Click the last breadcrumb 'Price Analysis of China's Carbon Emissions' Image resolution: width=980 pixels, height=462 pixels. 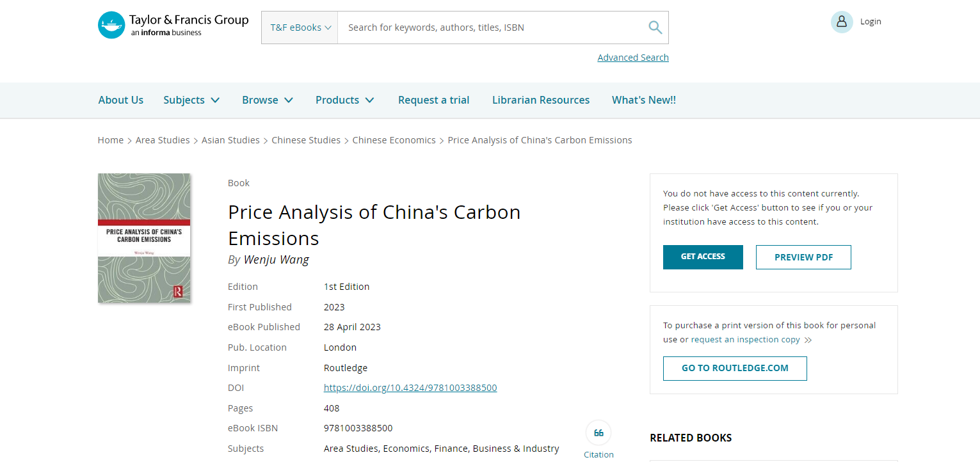[540, 140]
